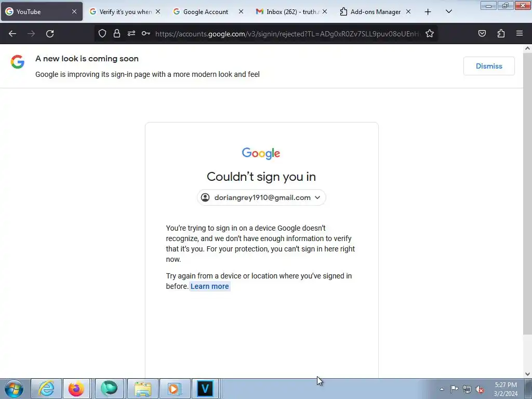Dismiss the new look banner

pos(489,66)
